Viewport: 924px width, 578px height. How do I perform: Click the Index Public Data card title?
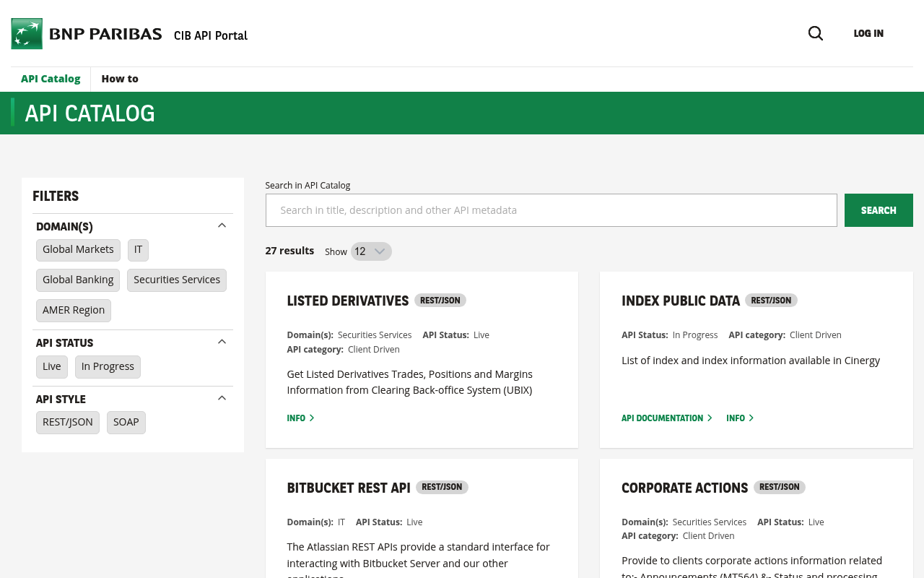(x=681, y=301)
